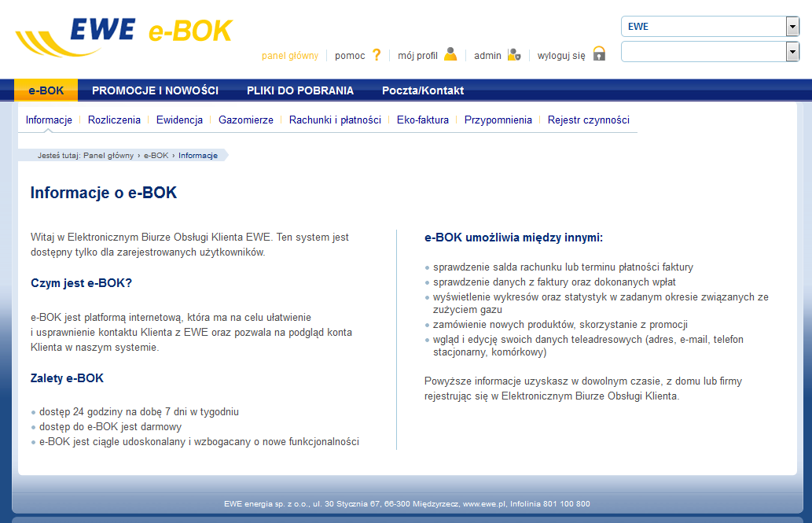
Task: Select the e-BOK main tab
Action: (x=46, y=90)
